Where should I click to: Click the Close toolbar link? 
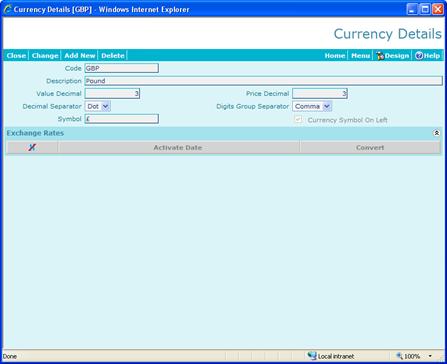point(16,56)
